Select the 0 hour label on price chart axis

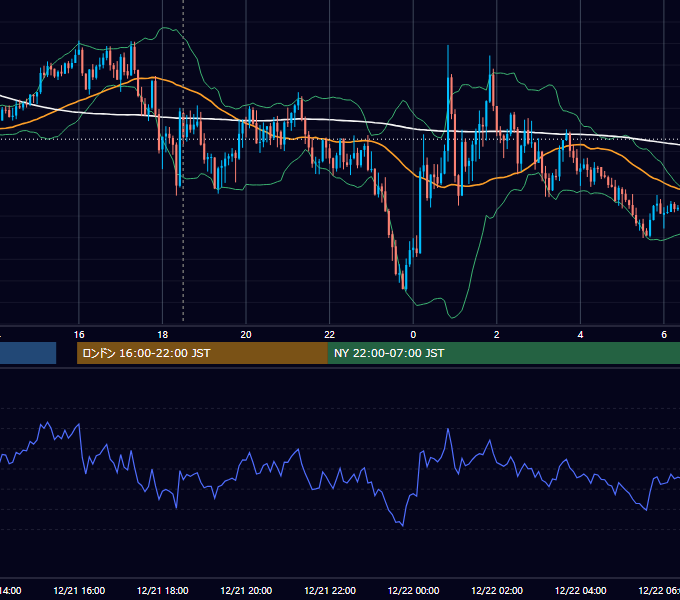(x=413, y=334)
